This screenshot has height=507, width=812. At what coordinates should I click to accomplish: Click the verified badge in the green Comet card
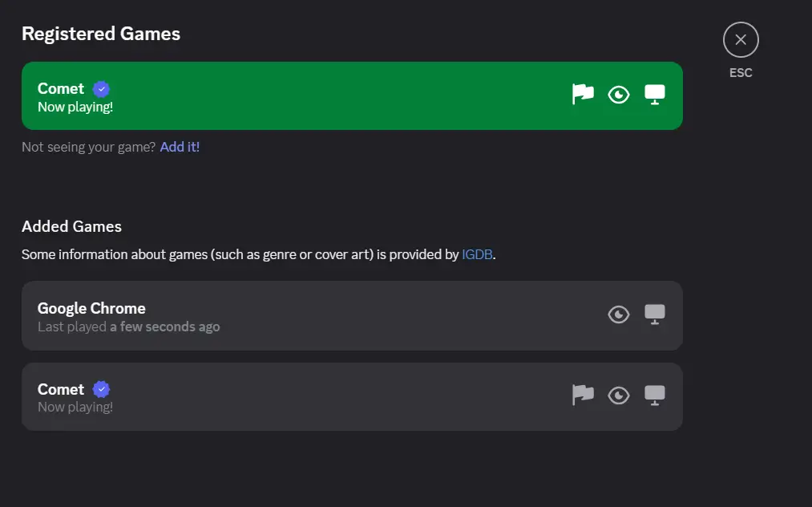tap(101, 89)
